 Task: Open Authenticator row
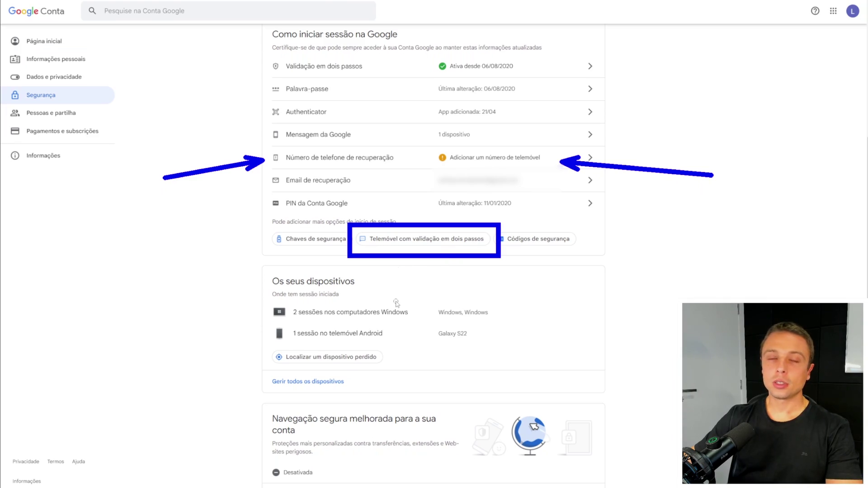click(433, 112)
